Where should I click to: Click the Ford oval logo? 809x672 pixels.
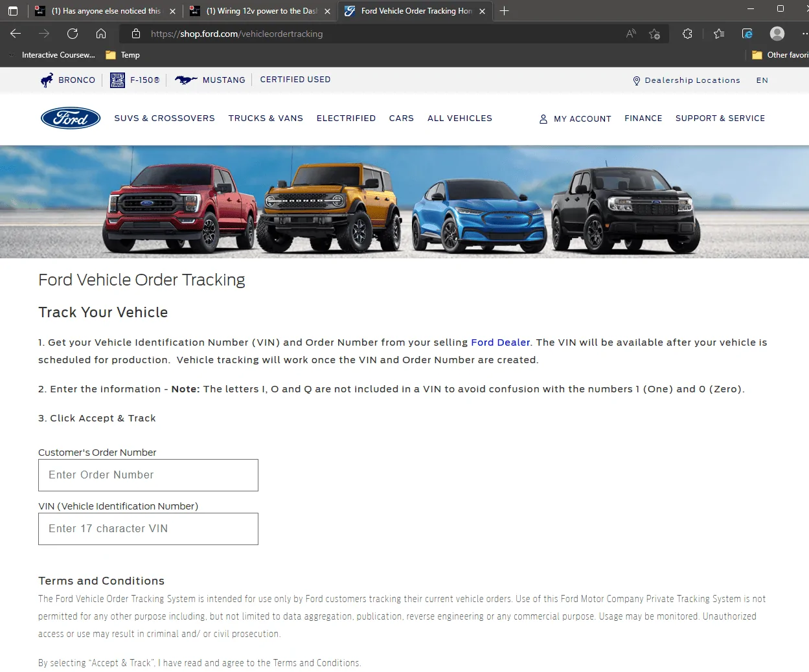[71, 118]
